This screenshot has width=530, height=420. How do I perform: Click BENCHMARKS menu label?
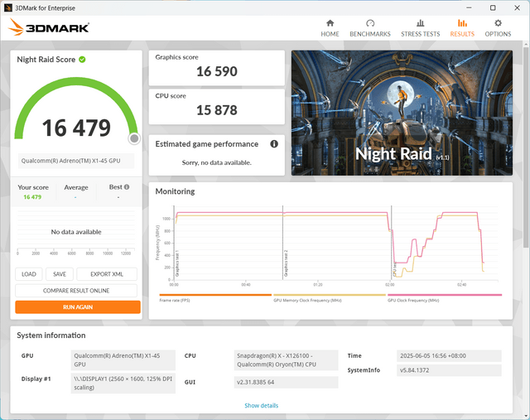pyautogui.click(x=370, y=34)
